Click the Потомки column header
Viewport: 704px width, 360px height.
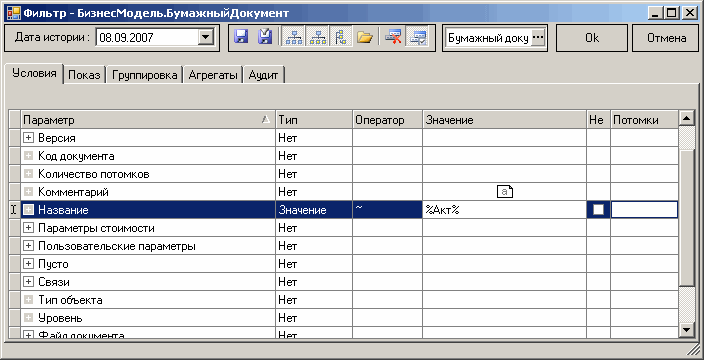pos(644,120)
